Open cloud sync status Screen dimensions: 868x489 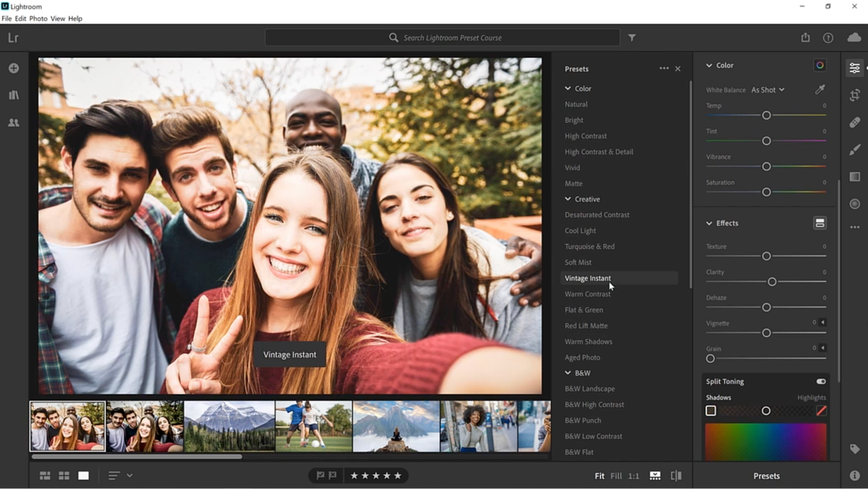tap(854, 37)
